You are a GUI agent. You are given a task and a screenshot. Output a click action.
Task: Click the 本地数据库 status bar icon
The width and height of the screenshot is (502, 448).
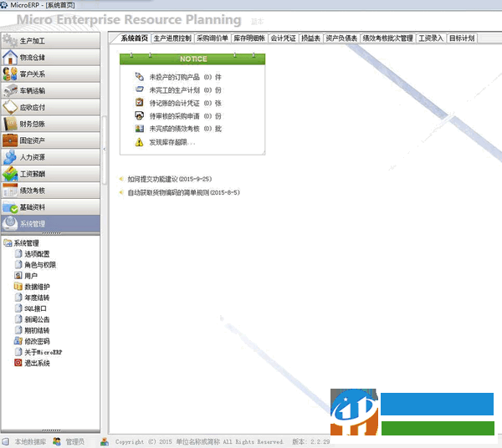[6, 441]
